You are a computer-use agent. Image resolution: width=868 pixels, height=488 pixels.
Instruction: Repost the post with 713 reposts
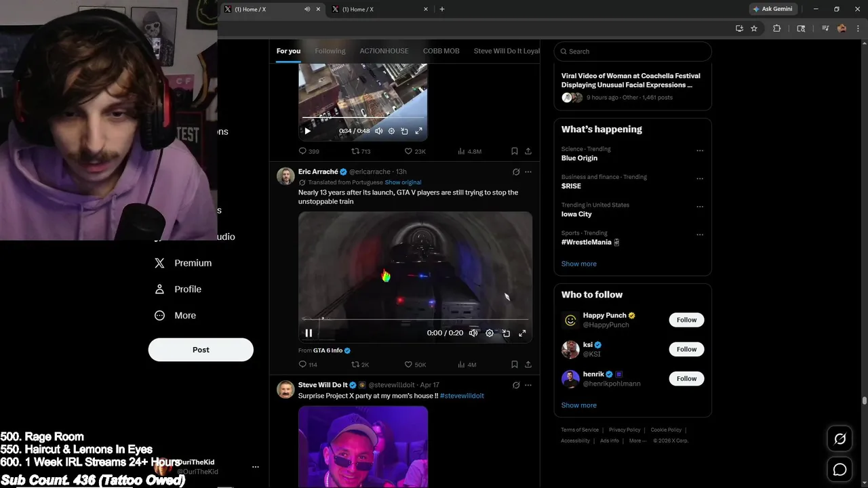[x=361, y=151]
